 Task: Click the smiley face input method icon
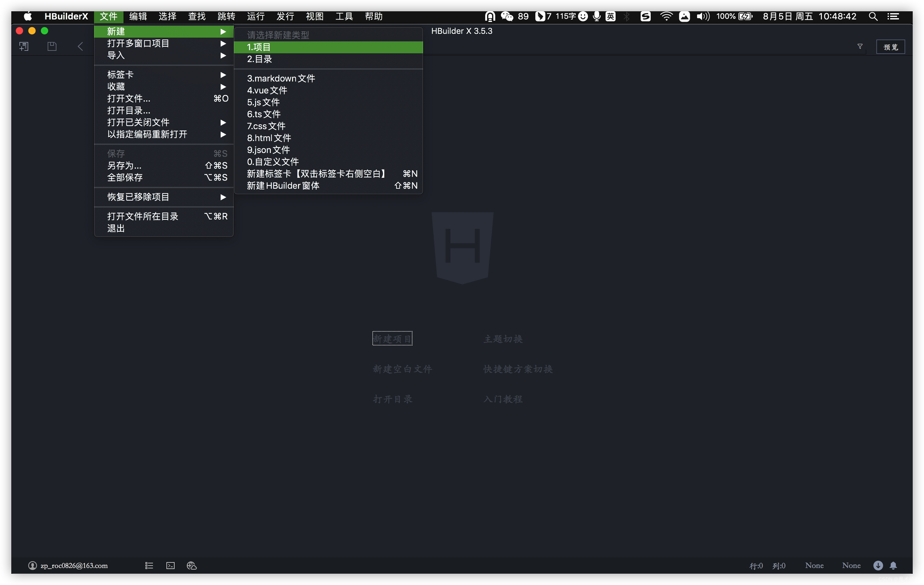(x=582, y=16)
